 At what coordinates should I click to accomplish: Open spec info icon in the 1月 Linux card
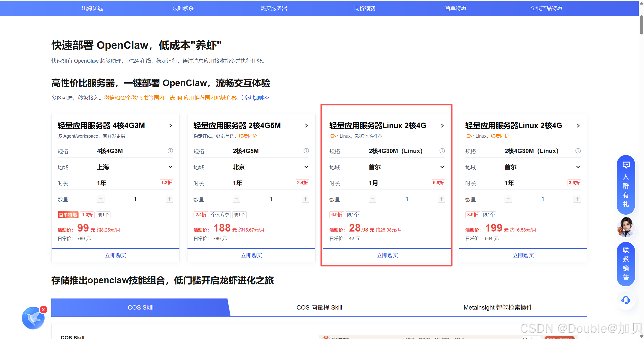pyautogui.click(x=442, y=151)
